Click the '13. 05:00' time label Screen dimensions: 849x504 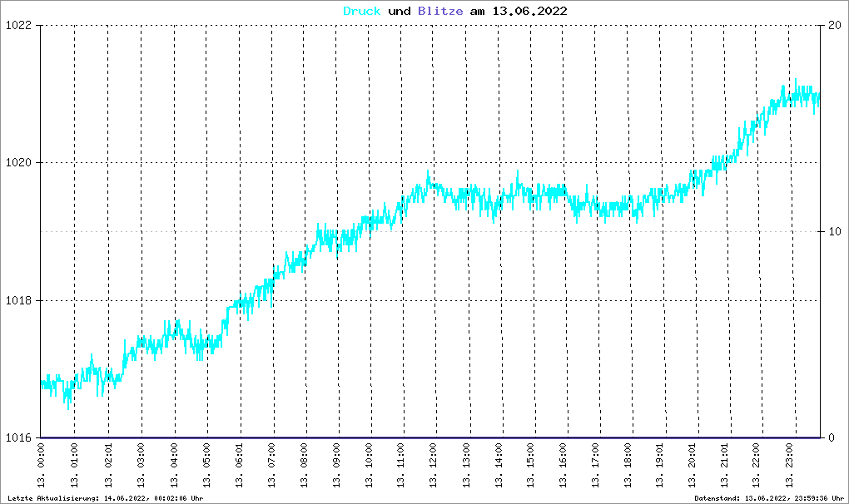(x=206, y=465)
